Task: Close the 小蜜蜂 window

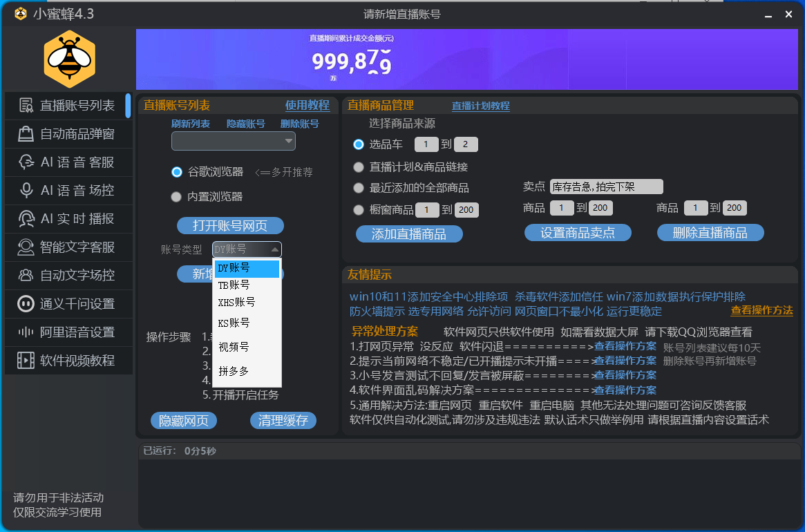Action: tap(789, 15)
